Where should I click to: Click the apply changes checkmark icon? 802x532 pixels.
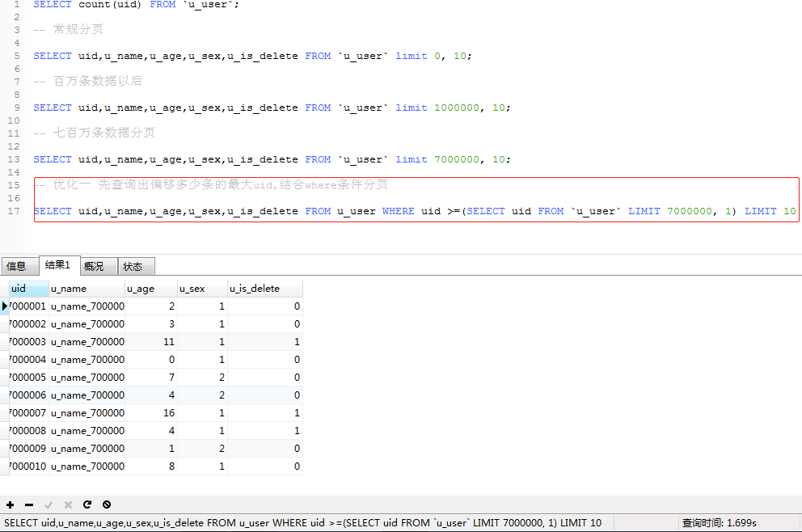pos(49,505)
